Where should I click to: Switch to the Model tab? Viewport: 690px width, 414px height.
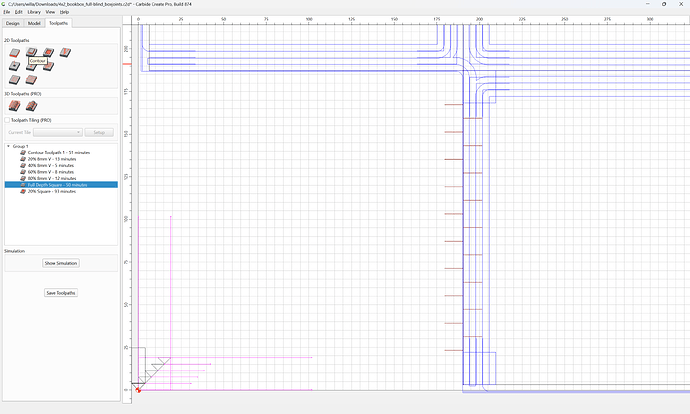click(x=34, y=23)
